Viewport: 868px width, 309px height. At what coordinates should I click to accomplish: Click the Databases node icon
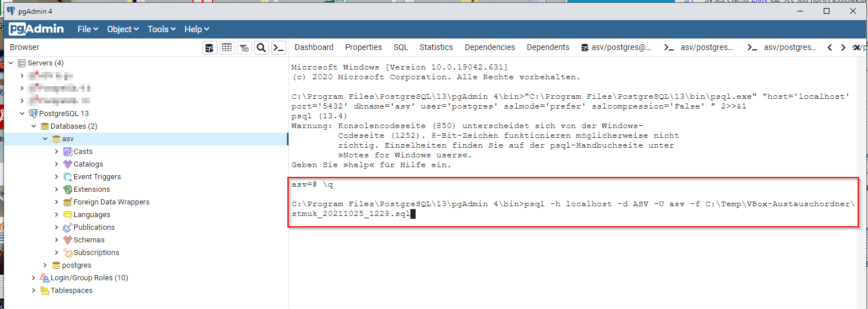(45, 126)
